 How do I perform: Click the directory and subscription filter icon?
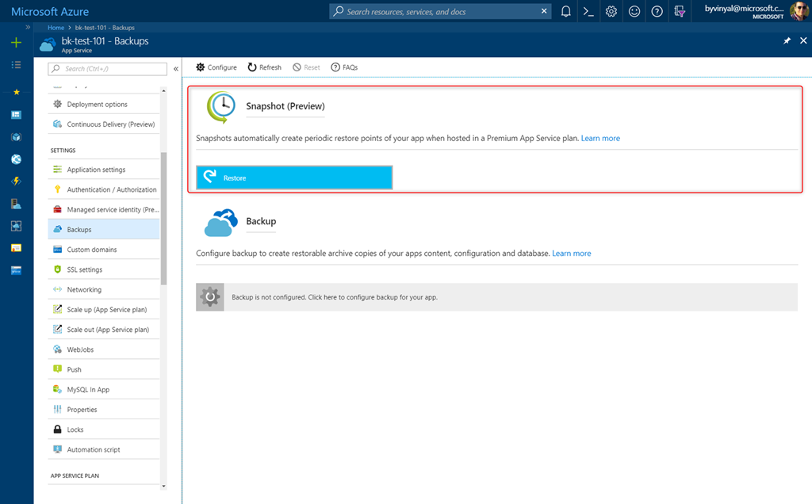(x=680, y=12)
